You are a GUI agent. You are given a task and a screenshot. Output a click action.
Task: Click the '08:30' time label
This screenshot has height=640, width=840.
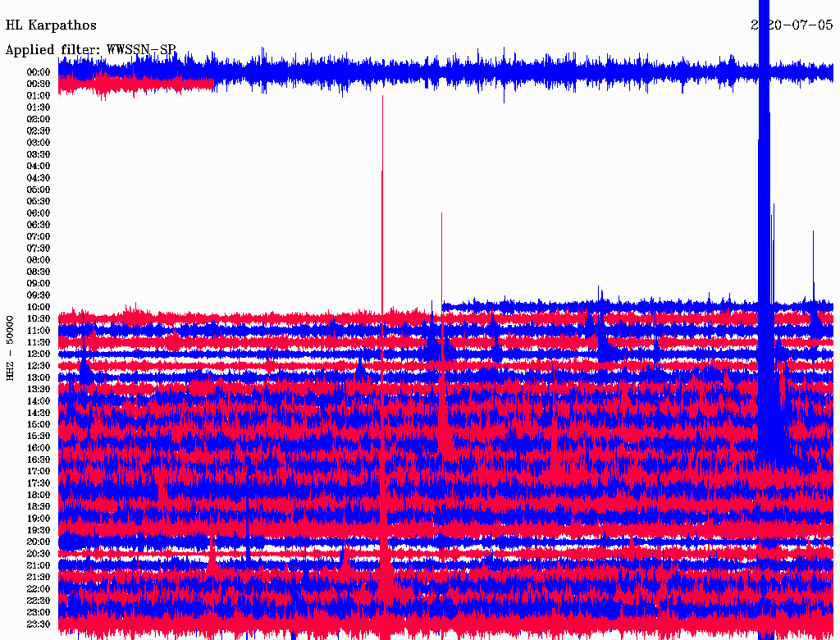[x=39, y=272]
